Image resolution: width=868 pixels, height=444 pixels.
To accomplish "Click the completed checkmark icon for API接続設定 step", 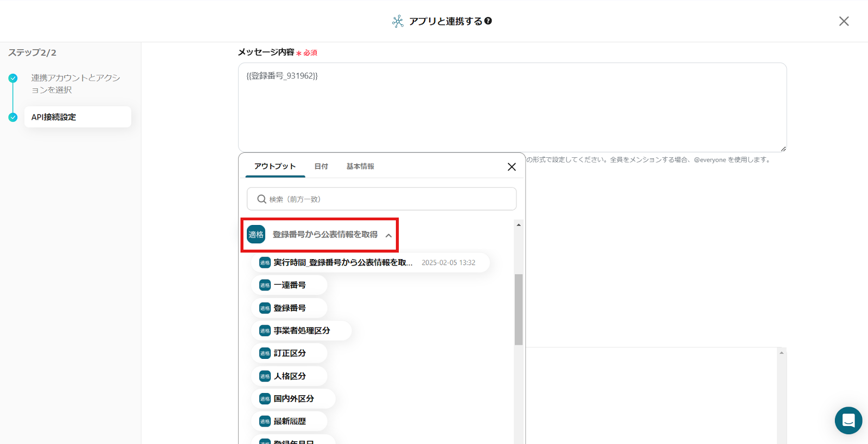I will tap(13, 117).
